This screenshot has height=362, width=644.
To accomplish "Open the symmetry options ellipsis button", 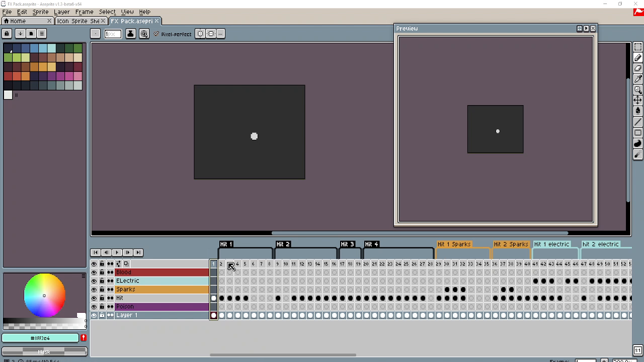I will [x=221, y=34].
